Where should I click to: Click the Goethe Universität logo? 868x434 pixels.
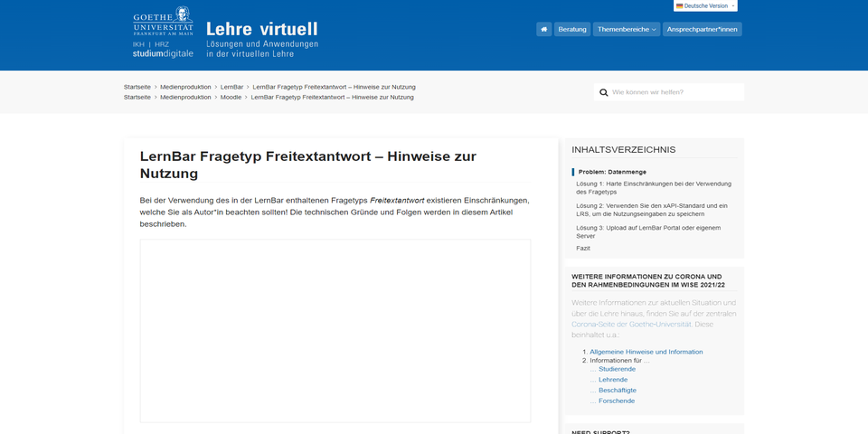click(164, 21)
